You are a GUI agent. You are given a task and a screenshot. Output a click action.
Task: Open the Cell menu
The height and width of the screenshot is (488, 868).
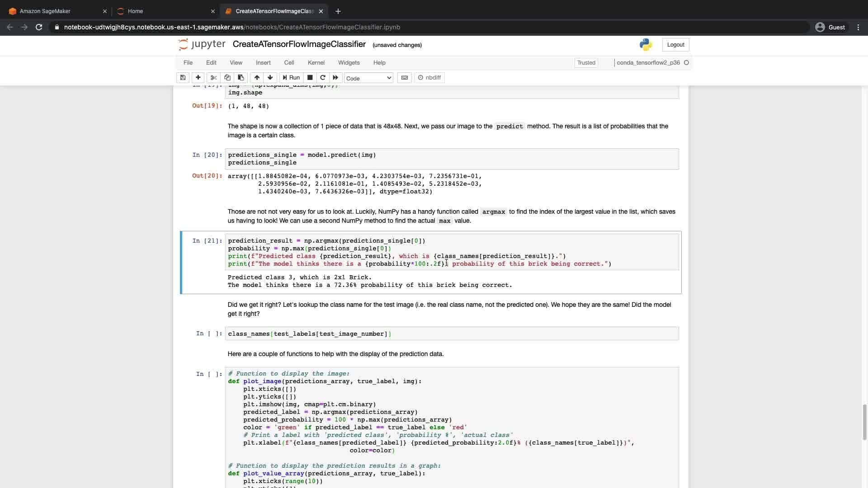[x=289, y=63]
